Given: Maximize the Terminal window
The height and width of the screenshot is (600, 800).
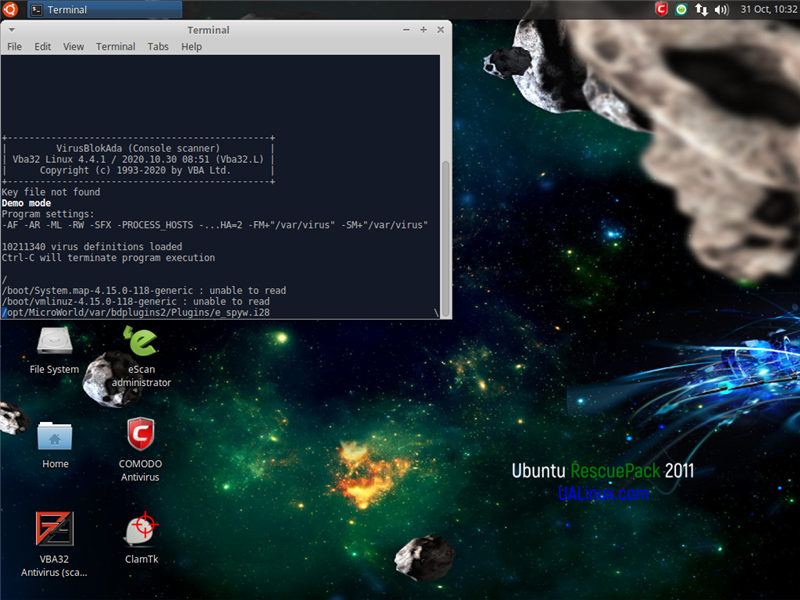Looking at the screenshot, I should (x=423, y=30).
